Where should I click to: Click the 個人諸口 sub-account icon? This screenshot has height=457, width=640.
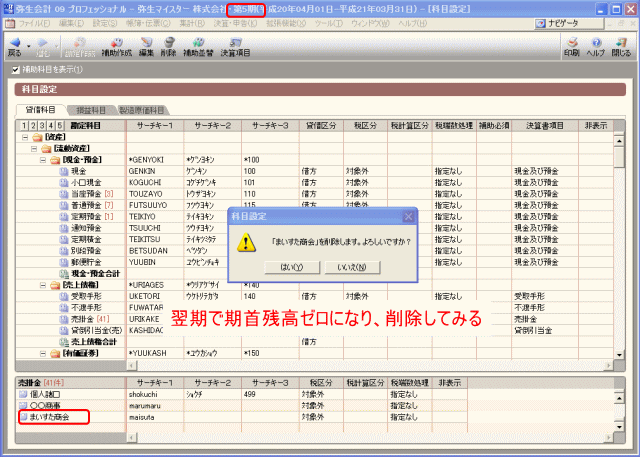[23, 395]
